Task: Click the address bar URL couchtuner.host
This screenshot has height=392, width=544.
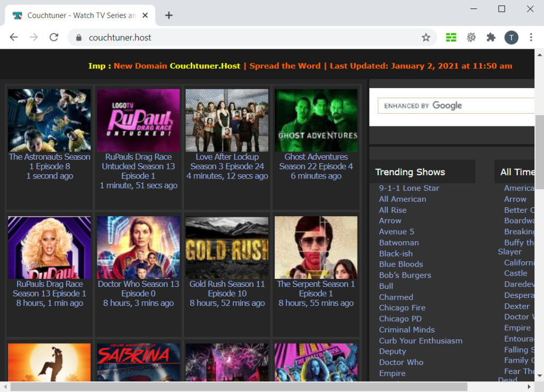Action: point(120,38)
